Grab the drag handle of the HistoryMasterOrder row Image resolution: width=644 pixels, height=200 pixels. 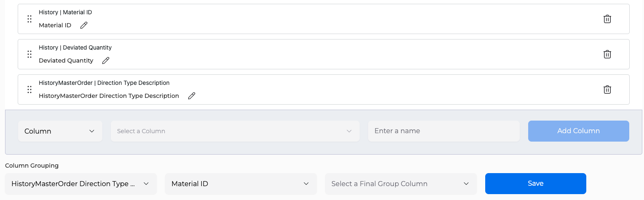(x=29, y=89)
